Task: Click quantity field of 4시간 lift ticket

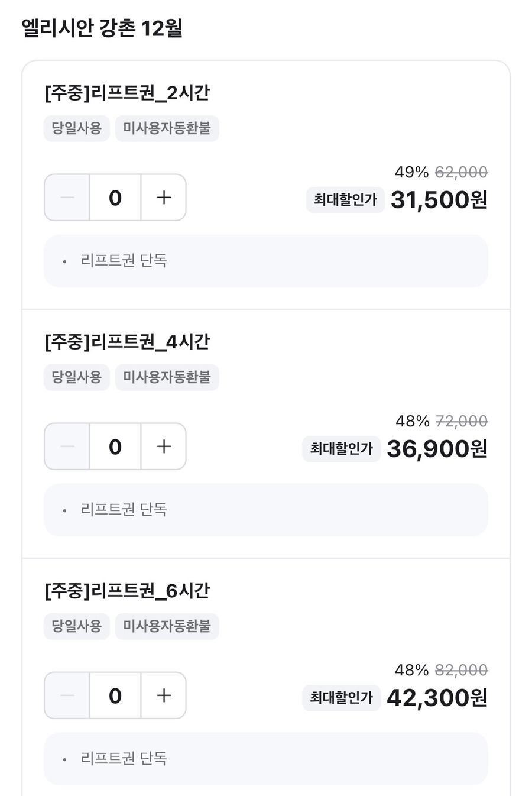Action: (115, 446)
